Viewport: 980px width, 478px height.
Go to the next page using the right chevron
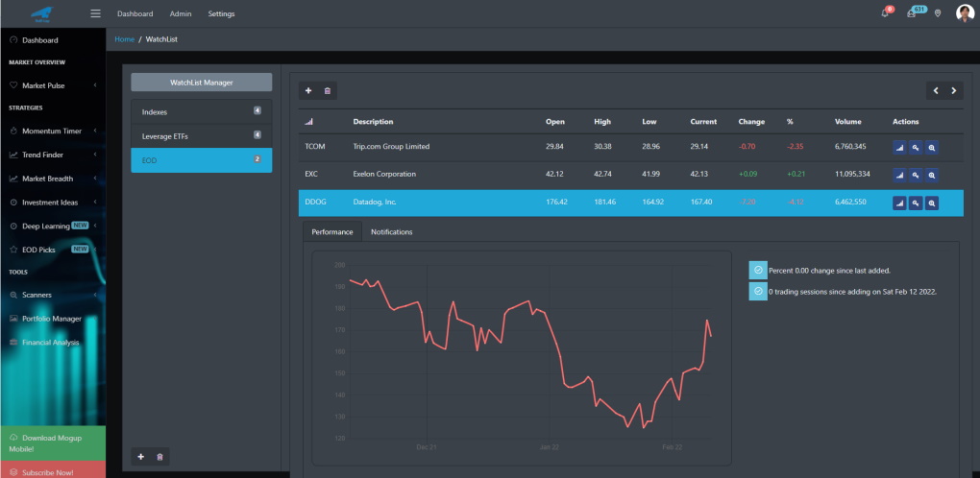[x=954, y=91]
